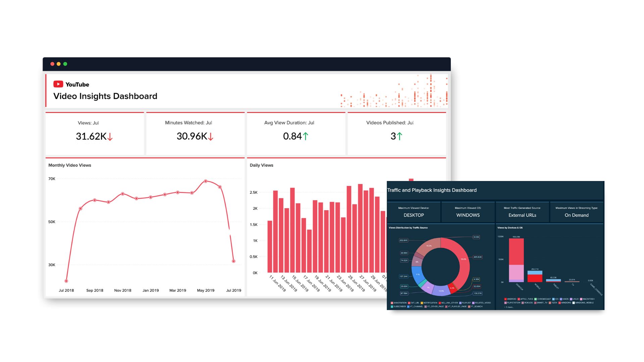644x362 pixels.
Task: Click 'Traffic and Playback Insights Dashboard' heading
Action: (x=432, y=190)
